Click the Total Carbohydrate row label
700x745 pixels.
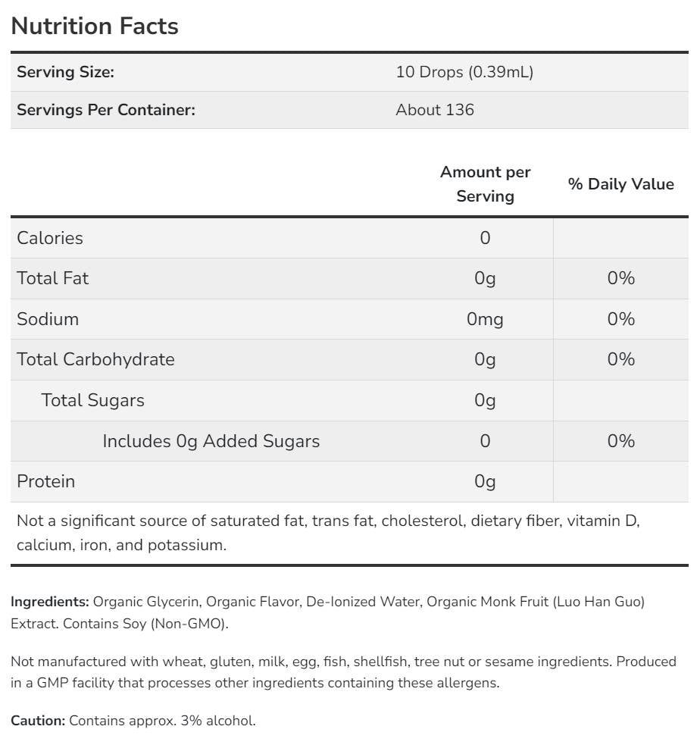click(x=95, y=359)
